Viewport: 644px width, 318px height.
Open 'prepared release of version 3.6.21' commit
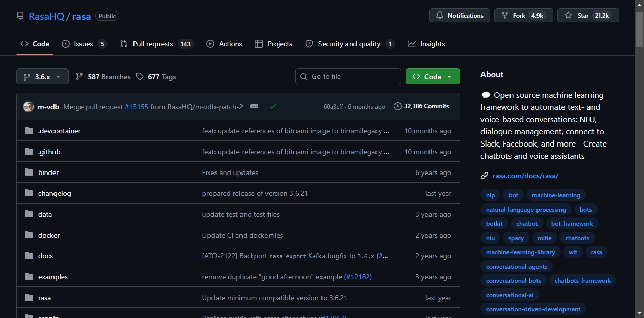(255, 193)
